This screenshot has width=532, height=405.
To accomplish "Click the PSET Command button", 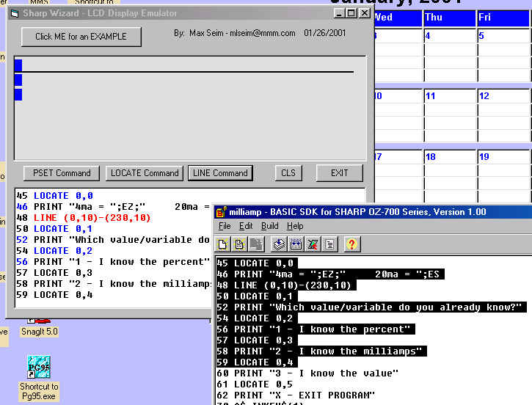I will [x=62, y=173].
